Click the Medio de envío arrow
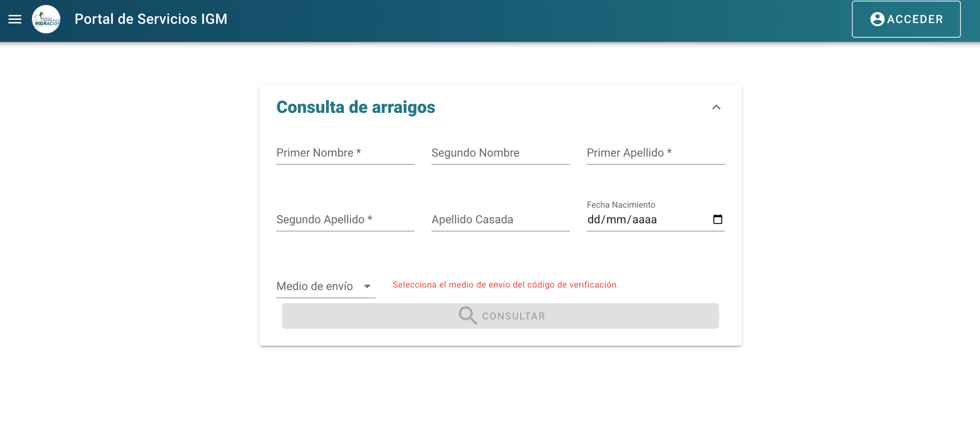Viewport: 980px width, 426px height. click(x=367, y=286)
